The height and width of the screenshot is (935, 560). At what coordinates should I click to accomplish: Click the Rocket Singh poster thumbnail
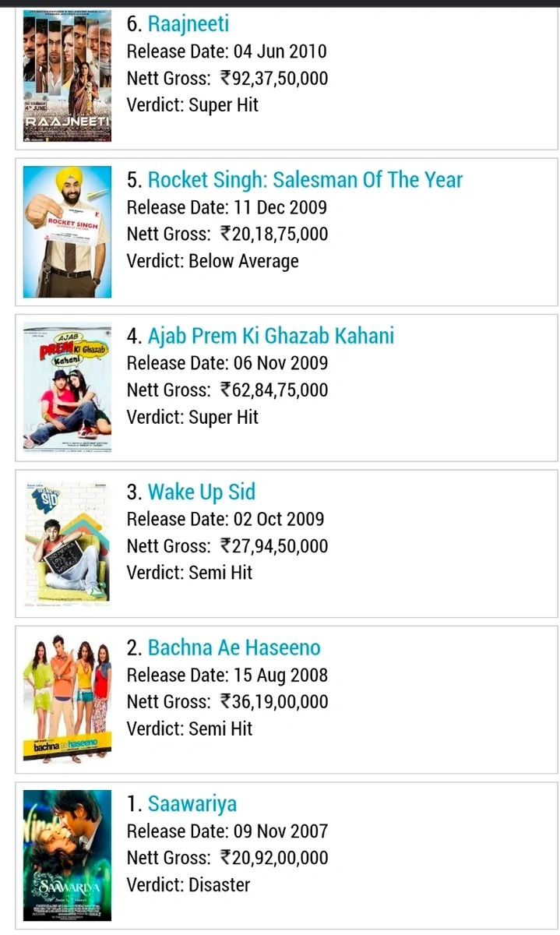67,231
